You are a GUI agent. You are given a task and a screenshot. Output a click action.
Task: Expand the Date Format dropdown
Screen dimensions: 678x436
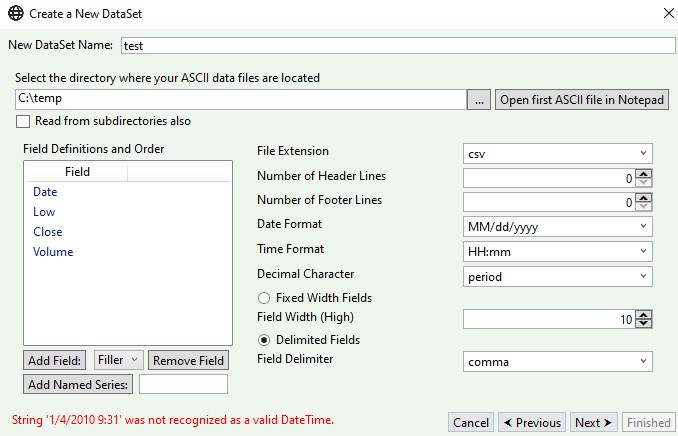coord(558,226)
